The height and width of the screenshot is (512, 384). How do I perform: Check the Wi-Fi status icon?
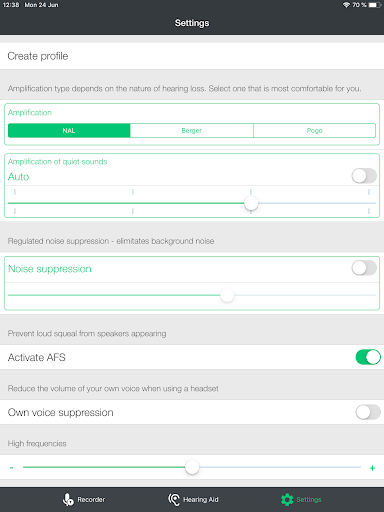pyautogui.click(x=346, y=5)
